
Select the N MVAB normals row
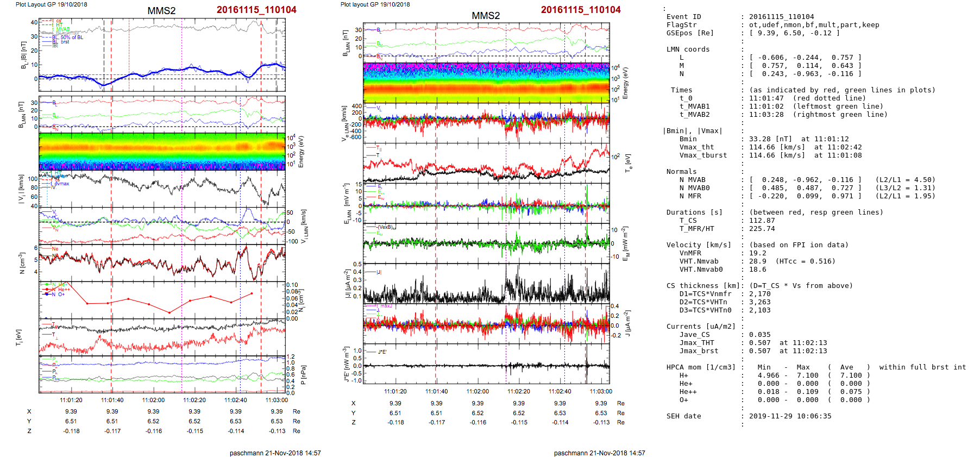click(692, 180)
